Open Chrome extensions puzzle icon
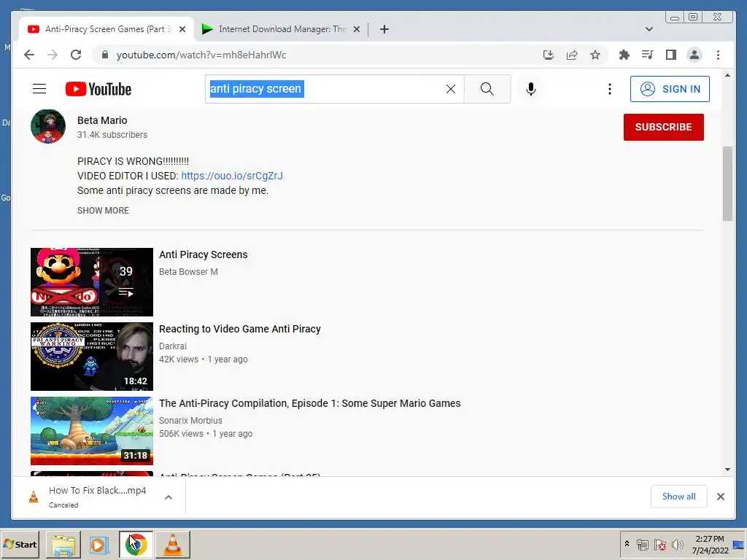The height and width of the screenshot is (560, 747). click(624, 55)
